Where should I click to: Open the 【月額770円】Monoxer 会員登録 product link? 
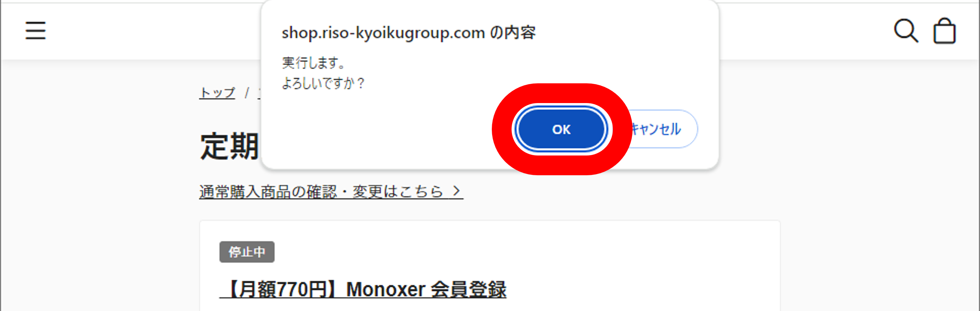point(363,290)
